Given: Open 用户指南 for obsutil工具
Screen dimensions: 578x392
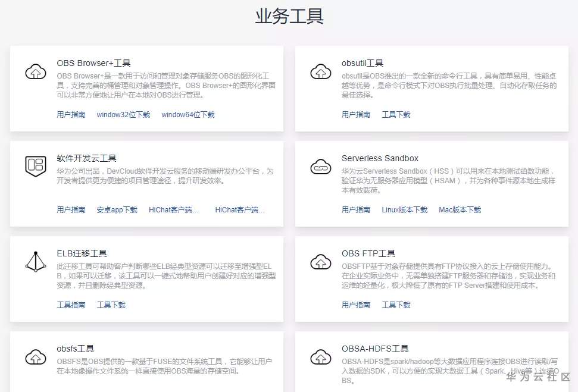Looking at the screenshot, I should (356, 115).
